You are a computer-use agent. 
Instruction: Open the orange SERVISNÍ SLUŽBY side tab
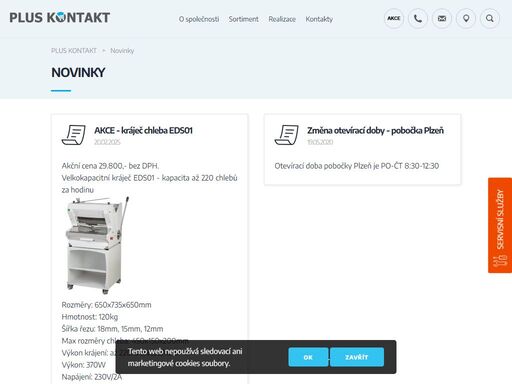[500, 225]
